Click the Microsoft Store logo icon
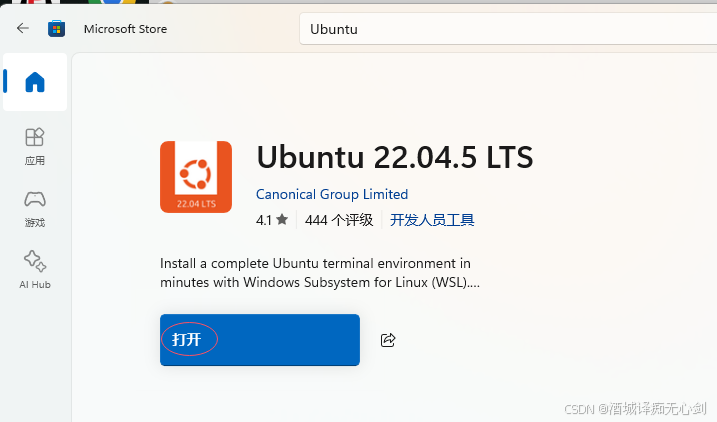This screenshot has height=422, width=717. tap(56, 29)
